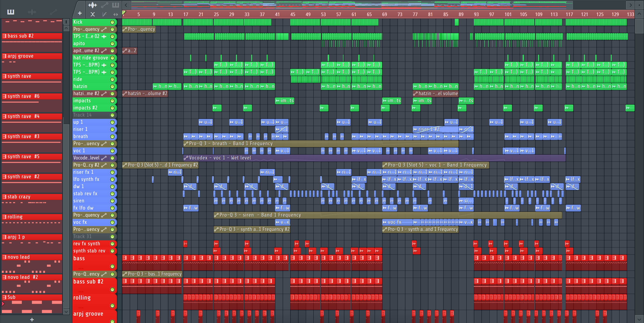Mute the siren track

(x=112, y=201)
